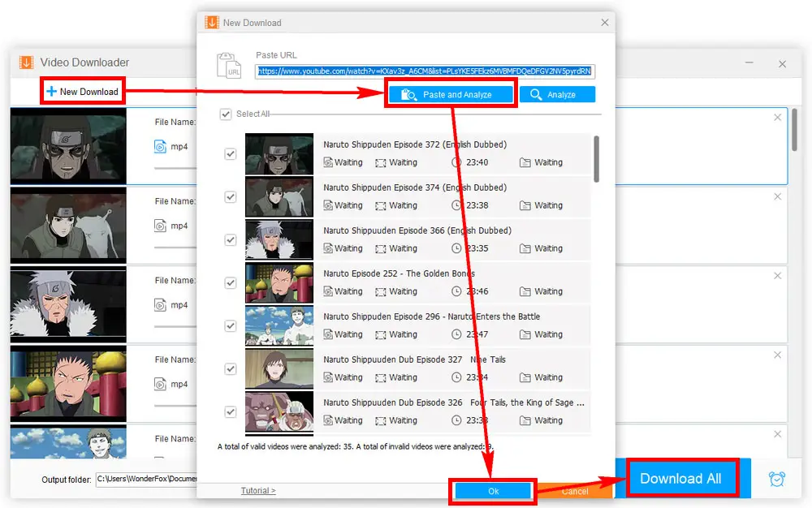Click title 'Naruto Shippuden Episode 372 (English Dubbed)'
Image resolution: width=812 pixels, height=508 pixels.
coord(415,144)
